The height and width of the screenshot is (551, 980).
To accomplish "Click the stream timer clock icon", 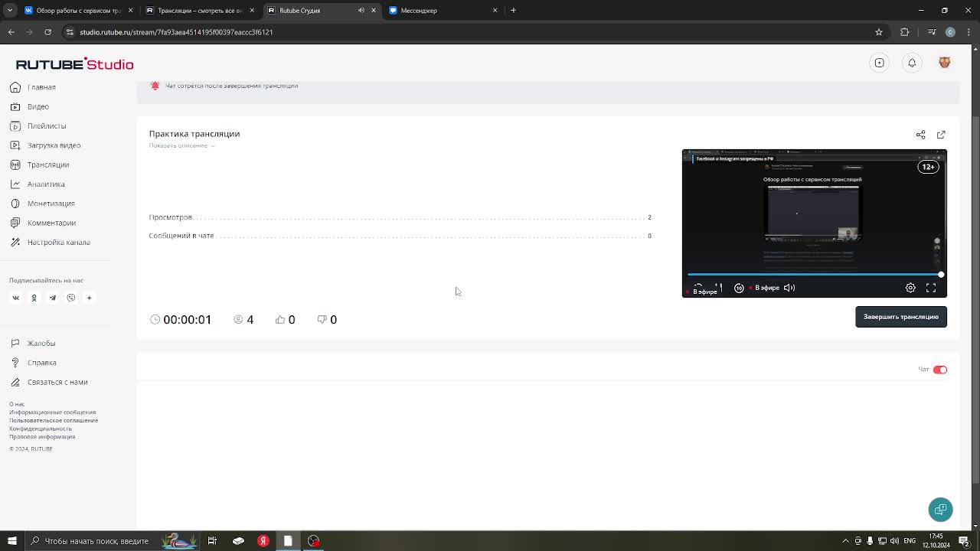I will click(x=155, y=320).
